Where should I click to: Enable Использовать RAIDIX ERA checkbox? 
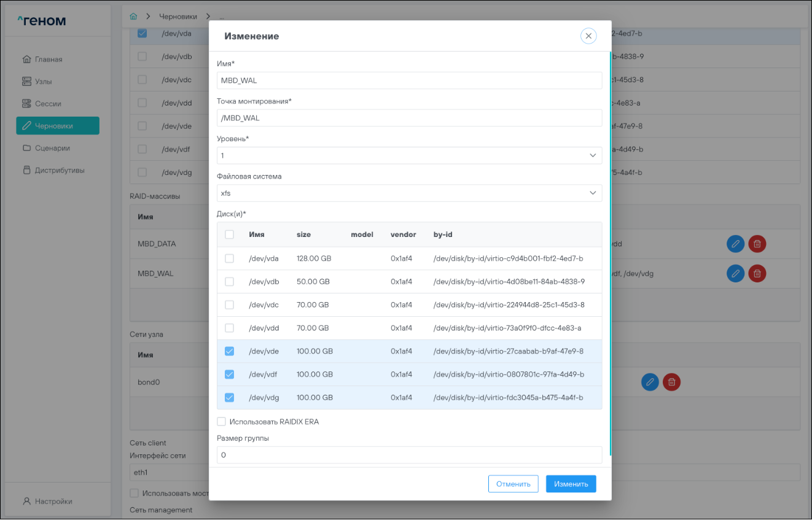click(222, 422)
